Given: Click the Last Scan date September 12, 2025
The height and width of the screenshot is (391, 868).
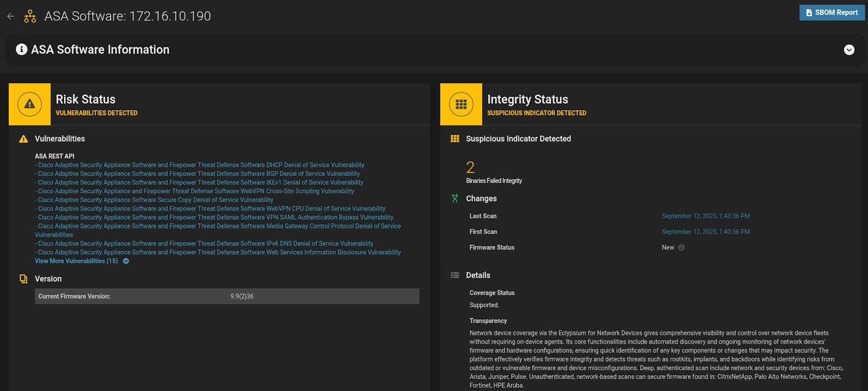Looking at the screenshot, I should coord(706,216).
